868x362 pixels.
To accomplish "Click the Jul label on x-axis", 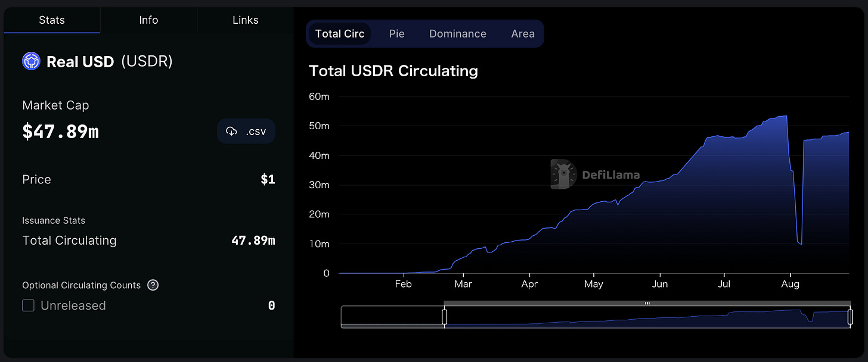I will click(x=724, y=285).
